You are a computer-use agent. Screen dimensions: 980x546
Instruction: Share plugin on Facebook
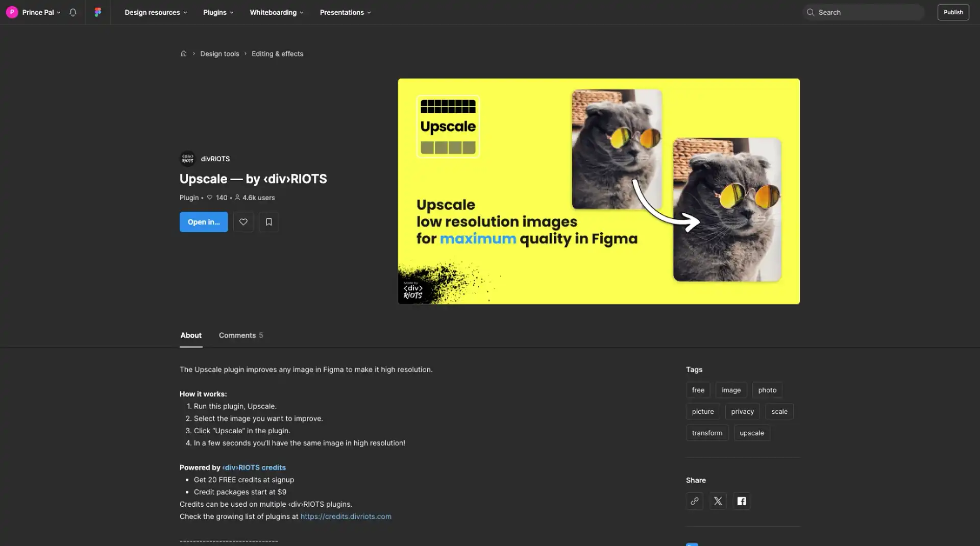coord(742,501)
